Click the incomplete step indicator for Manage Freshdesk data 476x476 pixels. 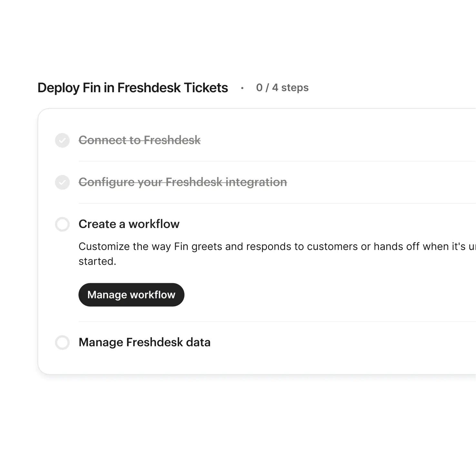tap(62, 342)
